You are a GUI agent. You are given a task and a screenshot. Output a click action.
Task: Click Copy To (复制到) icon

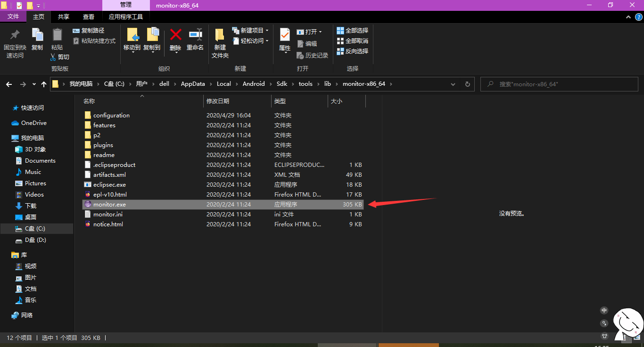tap(152, 35)
